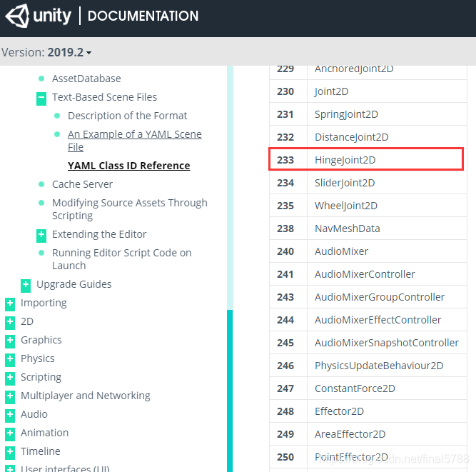
Task: Click the AudioMixerGroupController table cell
Action: pyautogui.click(x=387, y=297)
